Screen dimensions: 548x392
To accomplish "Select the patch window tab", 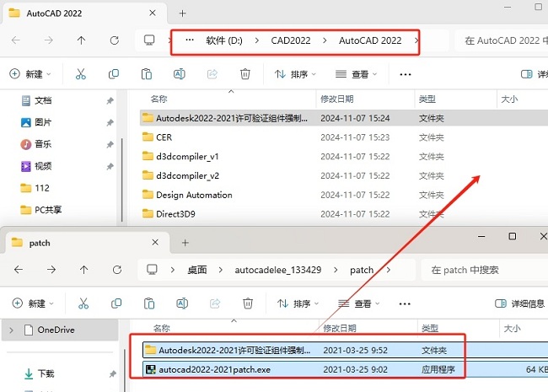I will click(x=87, y=243).
